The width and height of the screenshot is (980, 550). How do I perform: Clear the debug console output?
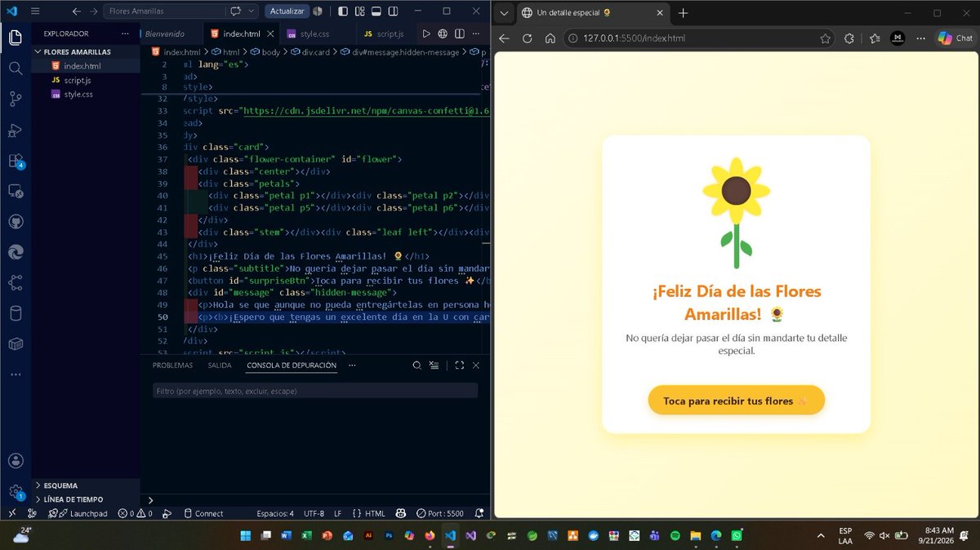click(x=434, y=365)
